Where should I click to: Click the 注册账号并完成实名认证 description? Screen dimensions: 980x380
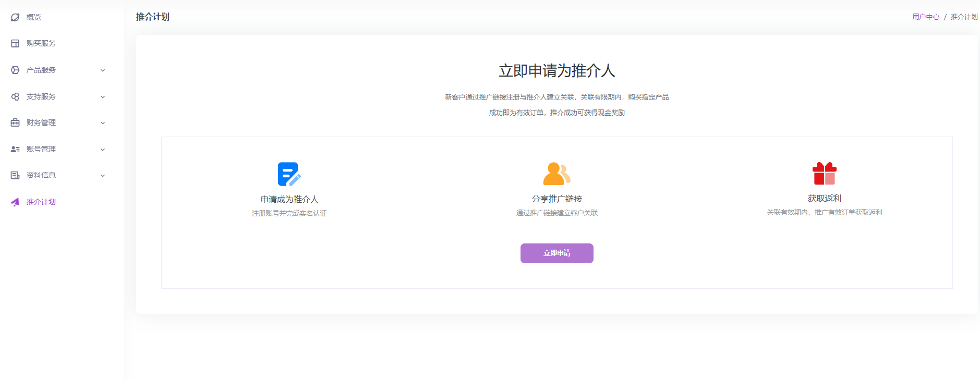pyautogui.click(x=289, y=213)
